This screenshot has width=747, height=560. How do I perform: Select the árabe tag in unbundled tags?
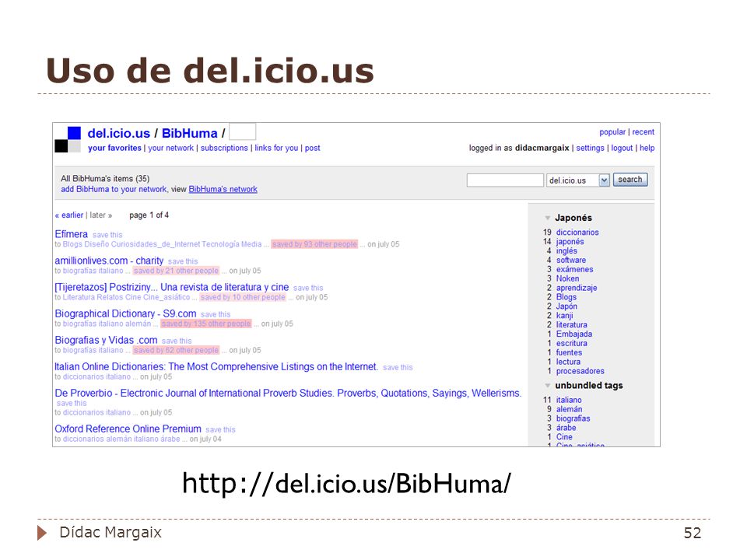click(x=566, y=428)
